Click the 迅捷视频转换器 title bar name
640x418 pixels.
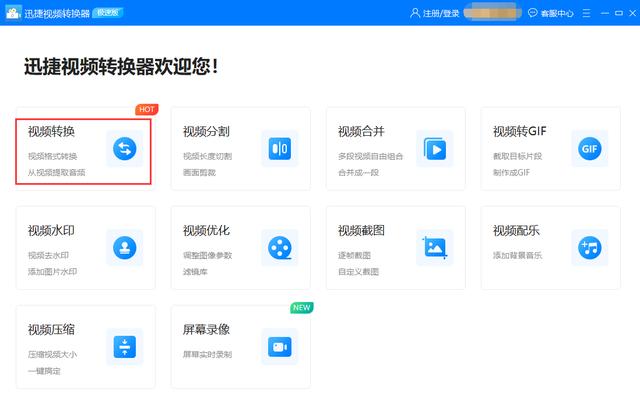[57, 13]
